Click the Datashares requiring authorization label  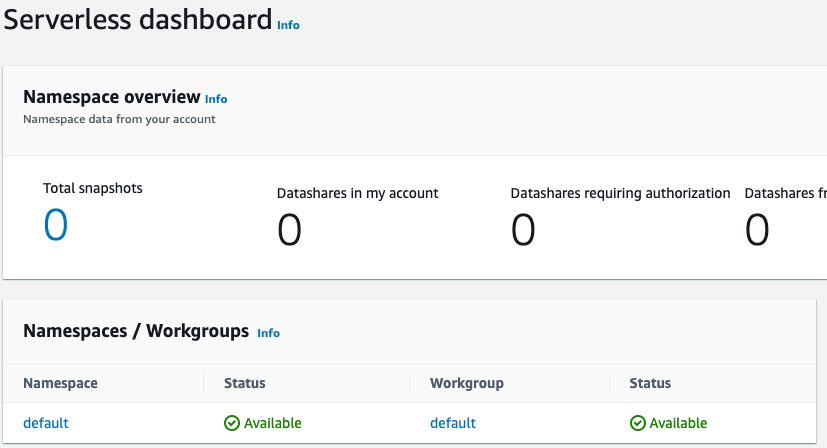coord(620,193)
